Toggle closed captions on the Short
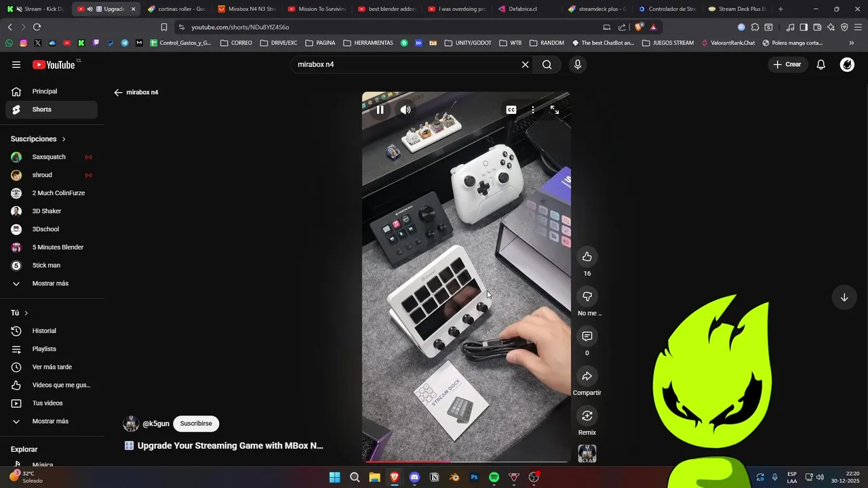This screenshot has width=868, height=488. click(x=511, y=110)
